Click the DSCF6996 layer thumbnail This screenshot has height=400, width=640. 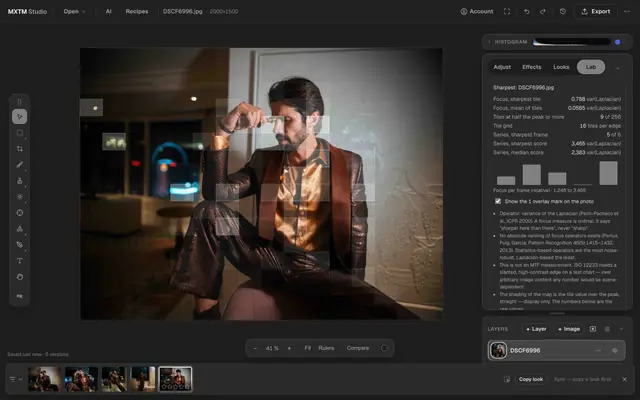pyautogui.click(x=498, y=351)
